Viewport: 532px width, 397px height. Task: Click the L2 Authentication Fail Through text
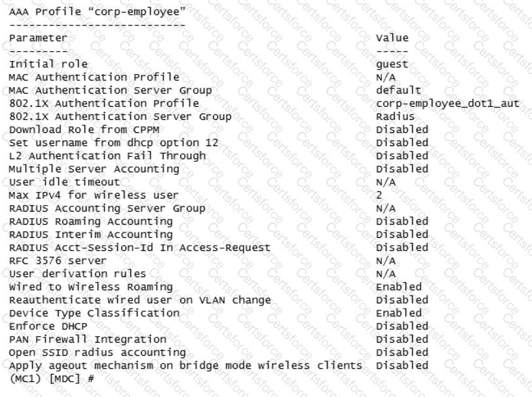[x=107, y=156]
